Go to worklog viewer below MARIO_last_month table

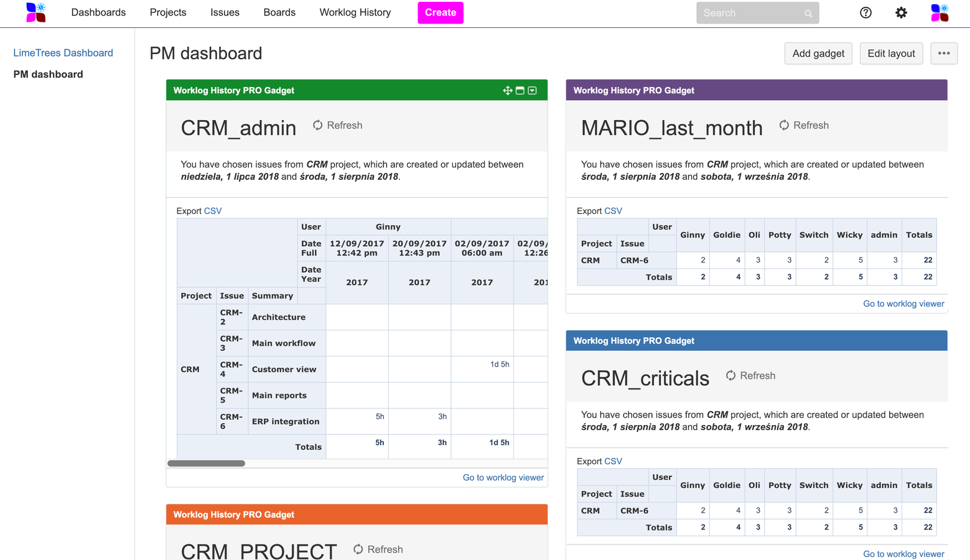[903, 304]
